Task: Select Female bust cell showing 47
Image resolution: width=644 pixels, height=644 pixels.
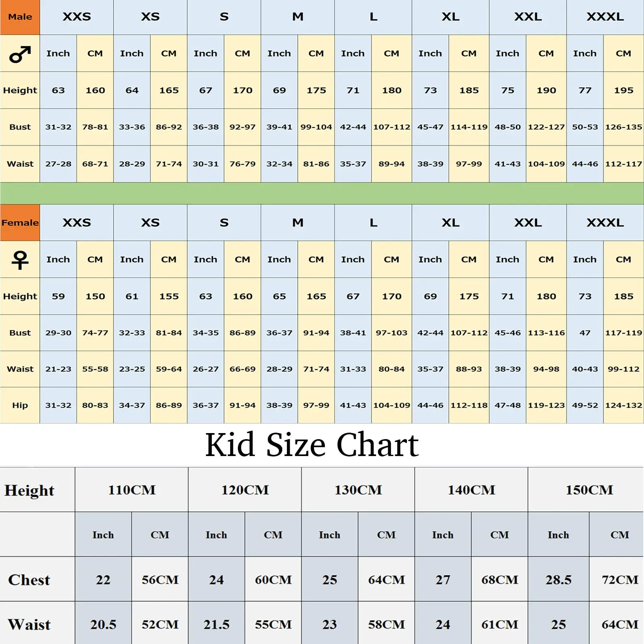Action: tap(585, 333)
